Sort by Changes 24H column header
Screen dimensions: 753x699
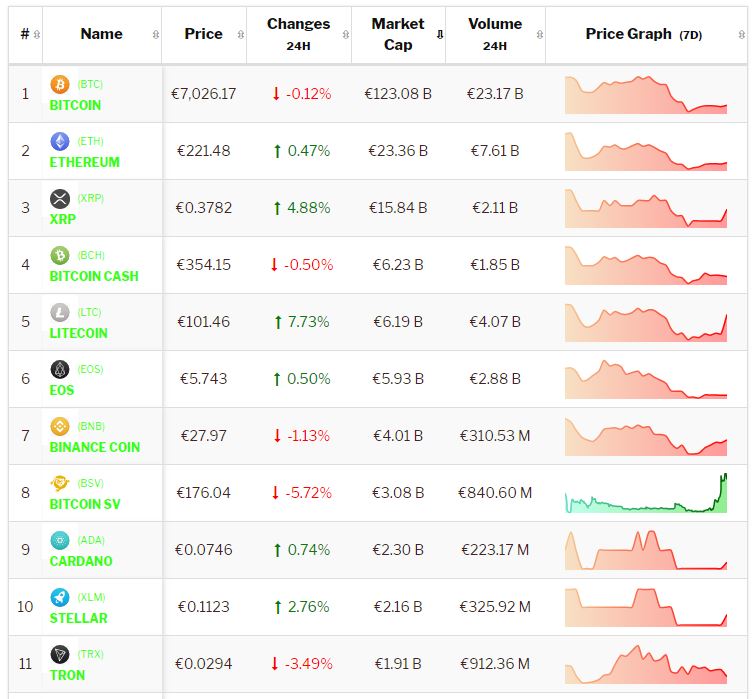[x=298, y=34]
